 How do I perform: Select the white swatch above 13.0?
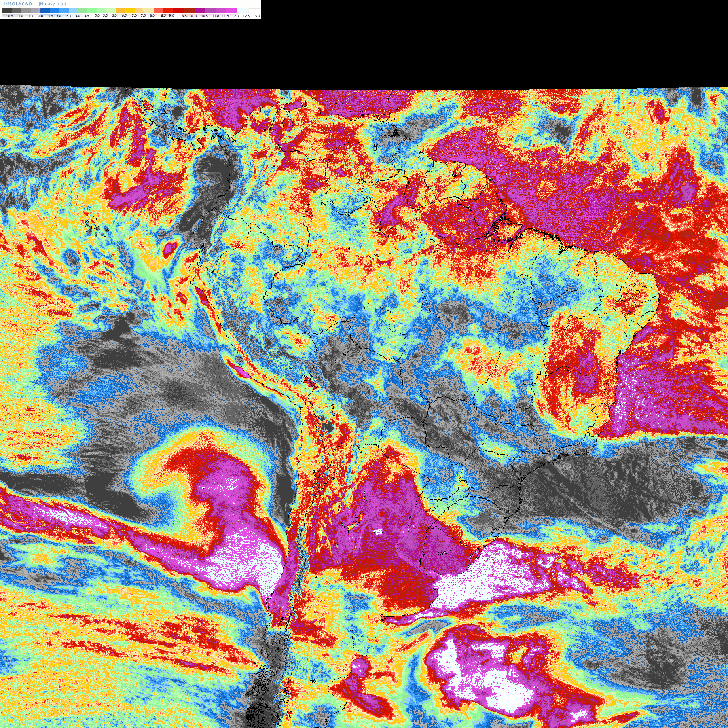tap(254, 11)
